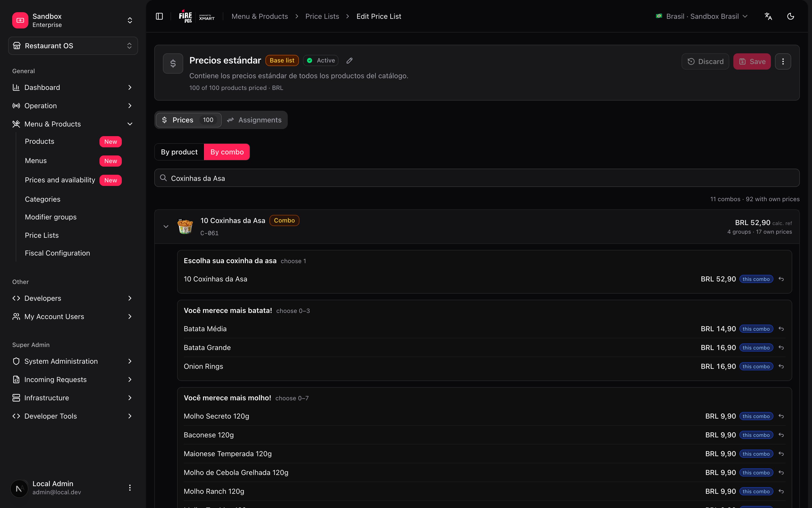The width and height of the screenshot is (812, 508).
Task: Click the dollar sign price list icon
Action: point(173,63)
